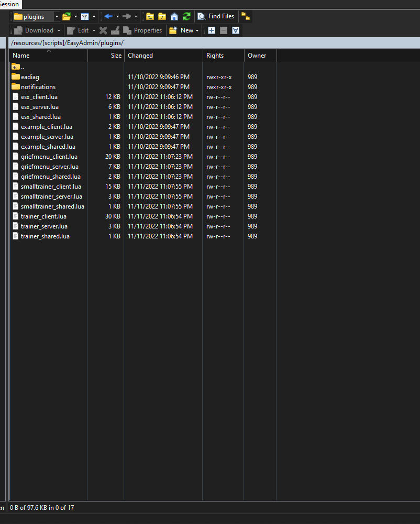Open the home directory
Screen dimensions: 420x524
[174, 16]
